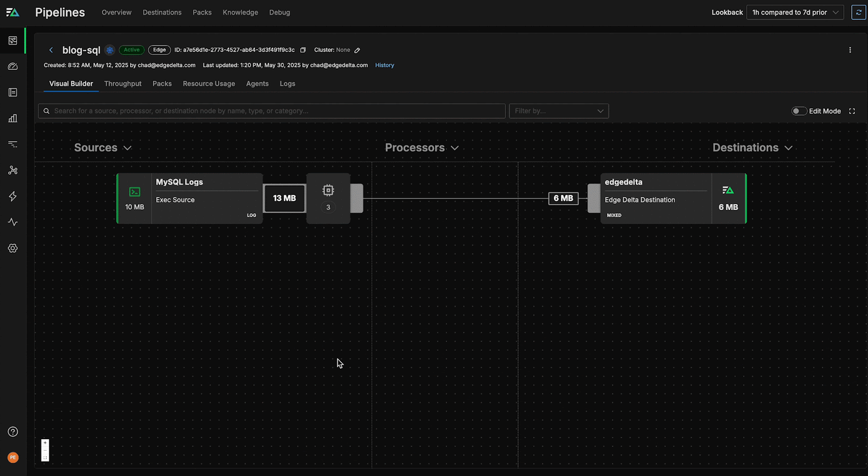Enter fullscreen with the expand icon

852,111
